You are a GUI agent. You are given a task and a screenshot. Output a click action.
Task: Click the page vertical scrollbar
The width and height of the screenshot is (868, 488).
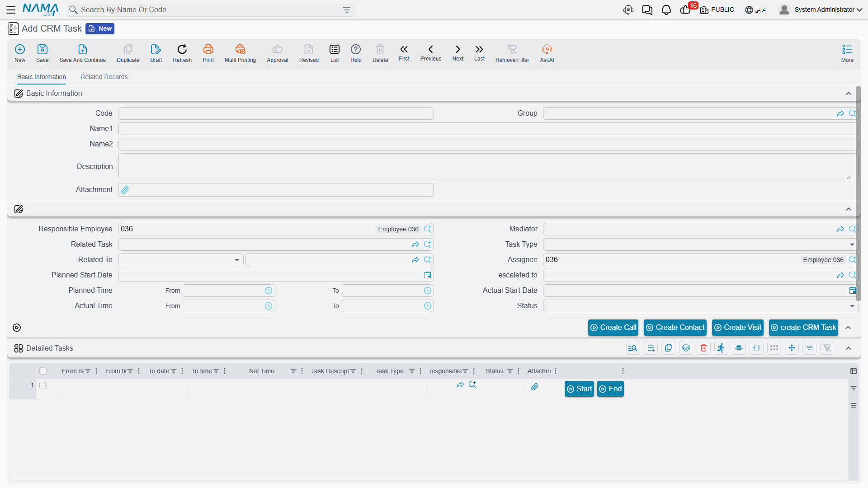[859, 194]
